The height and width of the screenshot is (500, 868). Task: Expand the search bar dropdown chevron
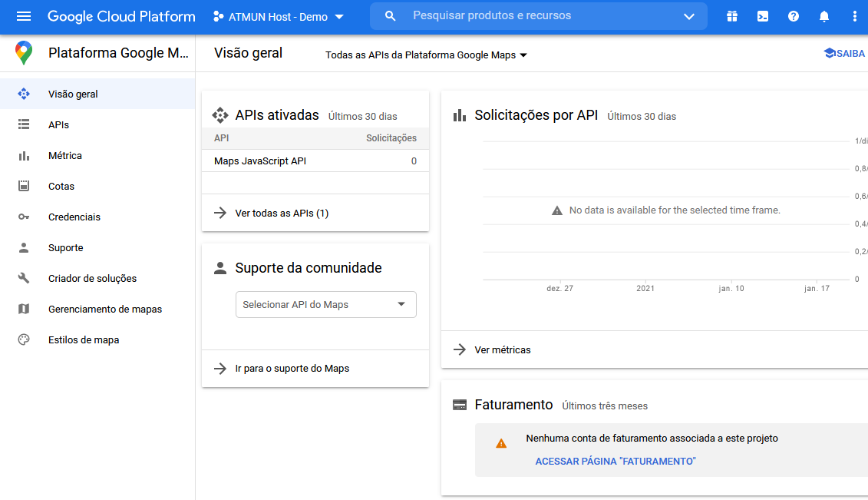688,16
